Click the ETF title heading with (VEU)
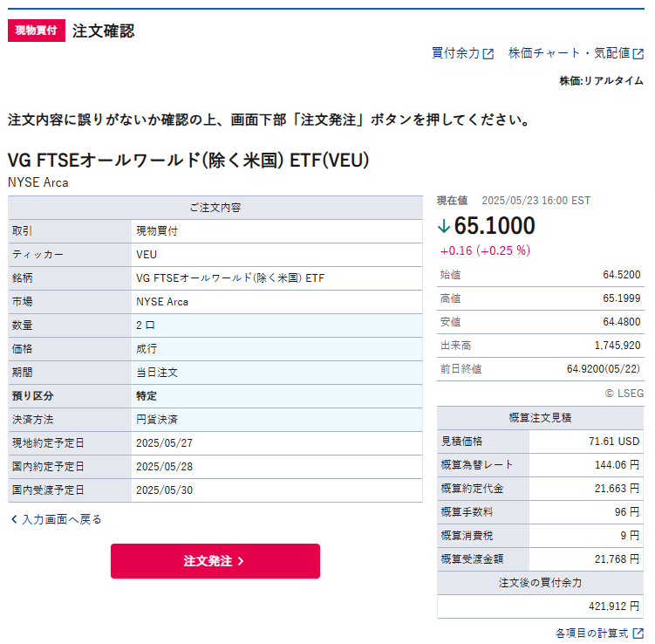The image size is (655, 644). pyautogui.click(x=188, y=160)
